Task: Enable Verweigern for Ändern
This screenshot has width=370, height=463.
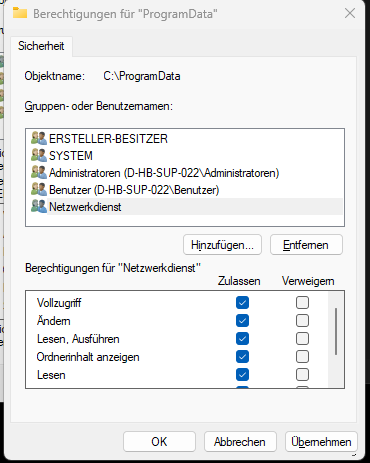Action: 302,321
